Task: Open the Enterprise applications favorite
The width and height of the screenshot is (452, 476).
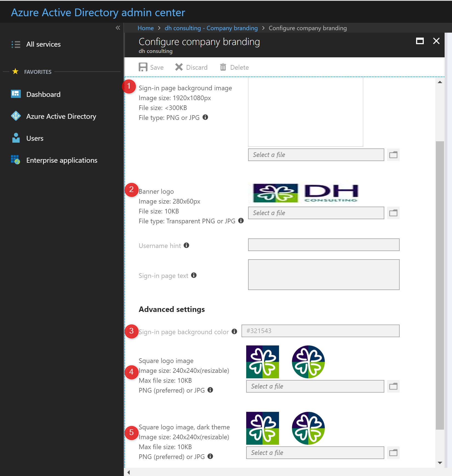Action: [x=62, y=160]
